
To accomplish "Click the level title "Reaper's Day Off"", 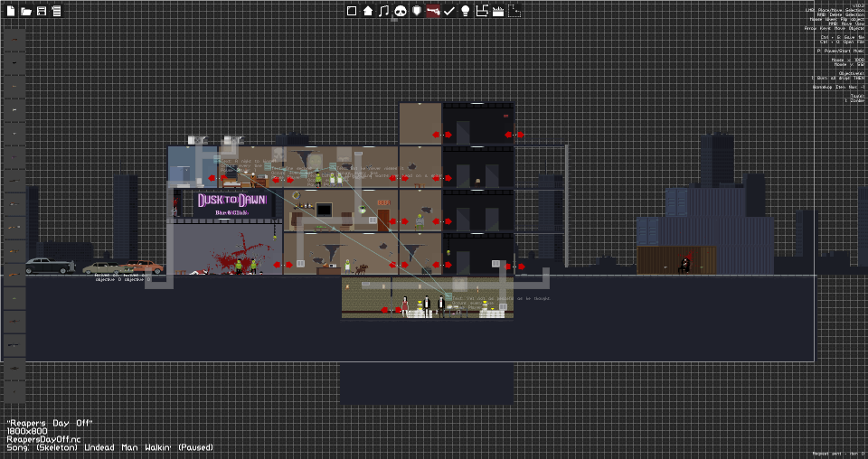I will click(50, 423).
